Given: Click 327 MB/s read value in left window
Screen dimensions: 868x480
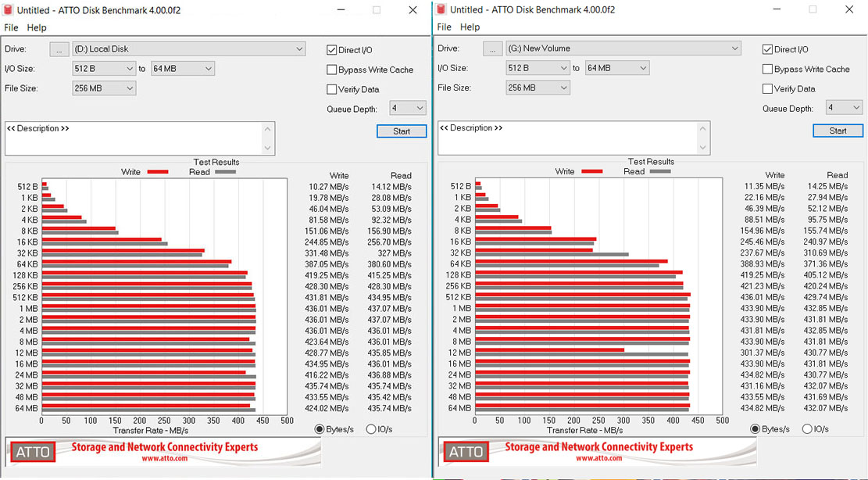Looking at the screenshot, I should (394, 253).
